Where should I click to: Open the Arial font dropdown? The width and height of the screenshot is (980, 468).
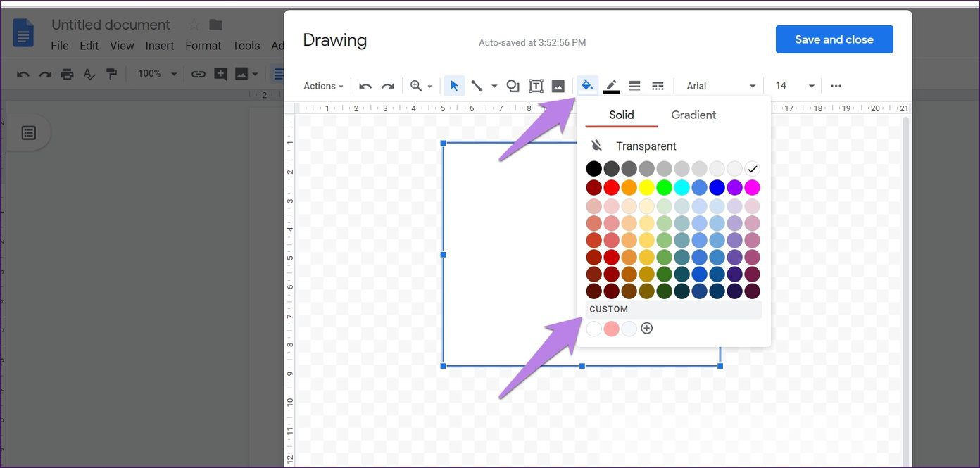(x=721, y=86)
